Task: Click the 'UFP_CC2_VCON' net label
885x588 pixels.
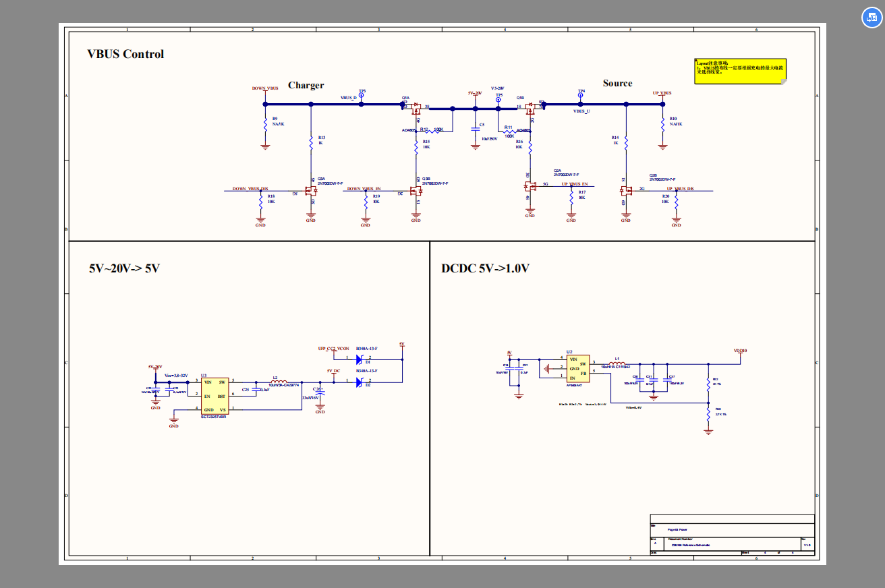Action: click(x=334, y=349)
